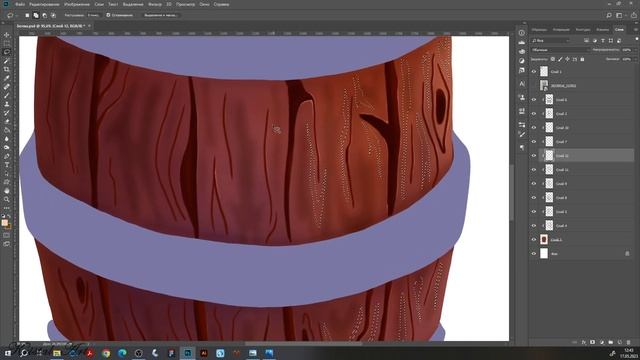Select the Бочка.psd document tab
640x360 pixels.
[x=50, y=26]
